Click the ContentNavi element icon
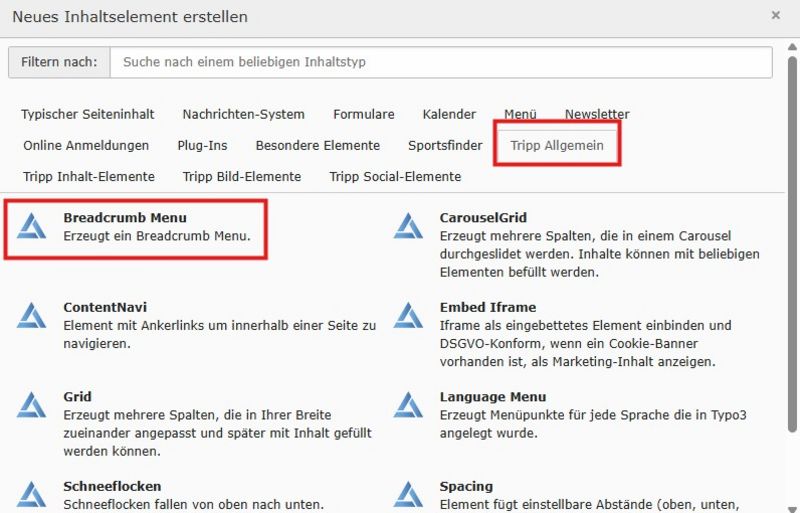This screenshot has width=800, height=513. click(32, 316)
